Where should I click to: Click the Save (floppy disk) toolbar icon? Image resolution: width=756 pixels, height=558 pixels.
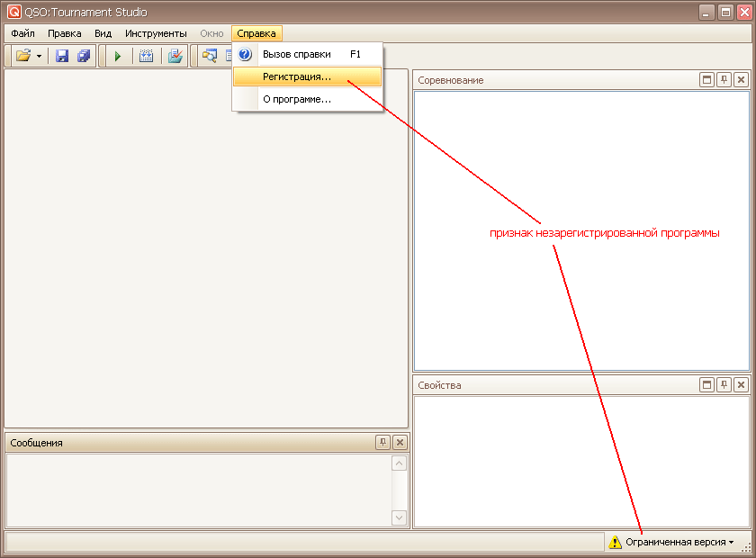point(62,56)
